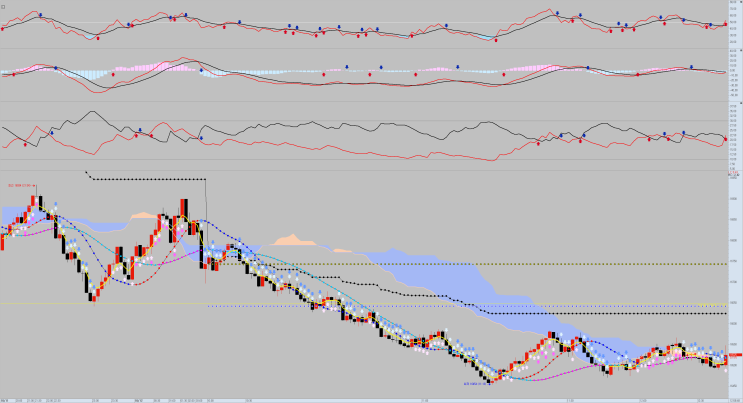The image size is (743, 403).
Task: Click the time axis along the chart bottom
Action: [363, 400]
